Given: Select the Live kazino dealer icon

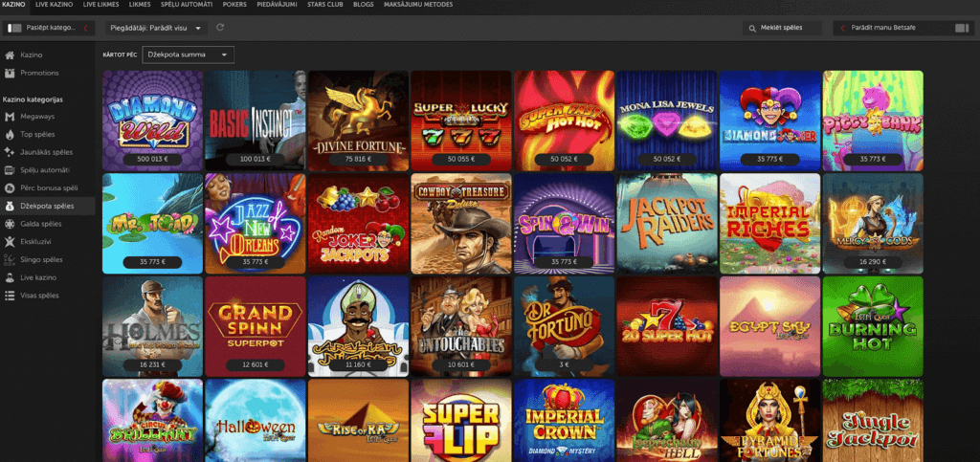Looking at the screenshot, I should [x=10, y=277].
